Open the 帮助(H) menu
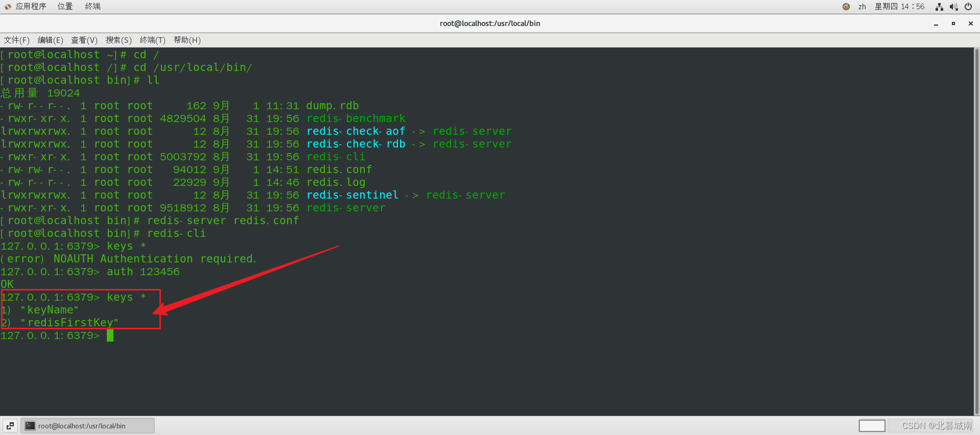The width and height of the screenshot is (980, 435). tap(187, 40)
